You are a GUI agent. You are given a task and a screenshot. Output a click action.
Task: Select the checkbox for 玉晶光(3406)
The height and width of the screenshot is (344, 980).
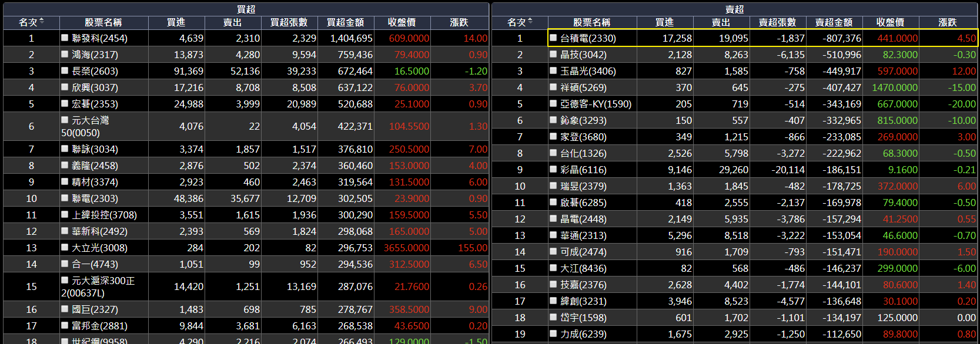[x=553, y=70]
